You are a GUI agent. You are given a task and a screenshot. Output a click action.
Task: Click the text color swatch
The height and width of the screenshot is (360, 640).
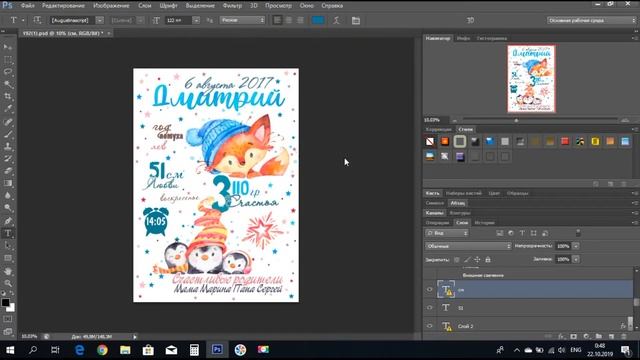318,20
